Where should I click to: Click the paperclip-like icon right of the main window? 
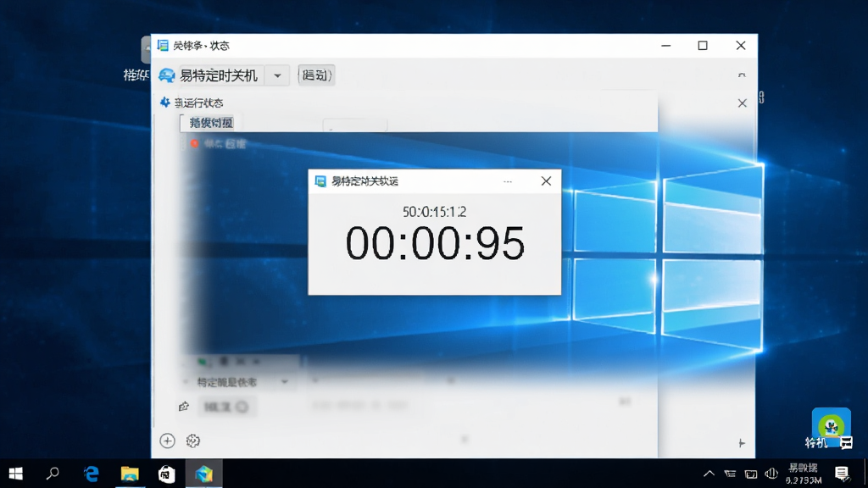(762, 97)
